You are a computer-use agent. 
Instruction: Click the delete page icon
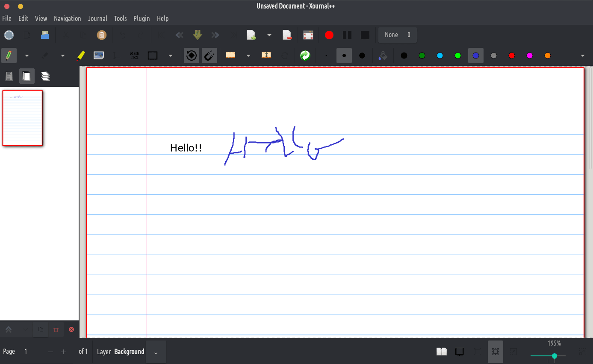[287, 35]
